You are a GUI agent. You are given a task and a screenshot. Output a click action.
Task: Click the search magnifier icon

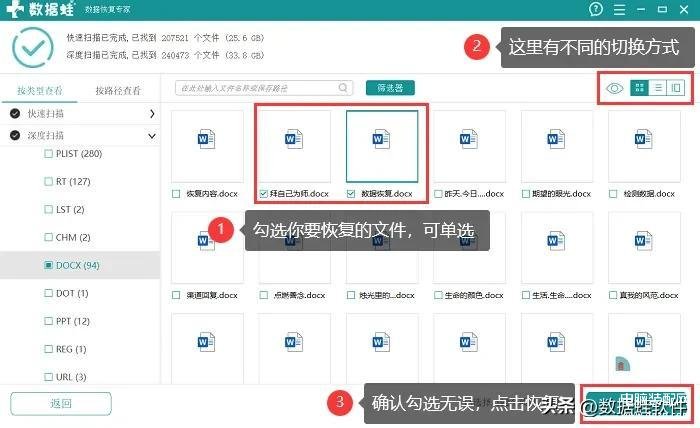[343, 88]
